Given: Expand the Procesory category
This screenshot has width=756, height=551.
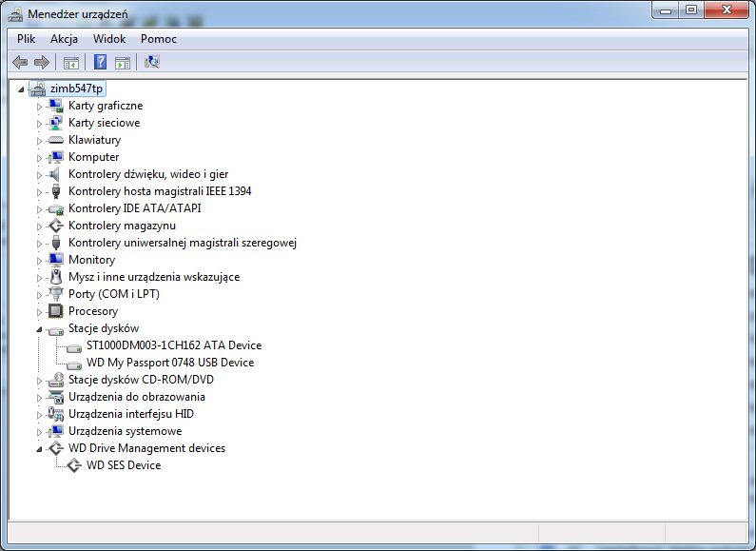Looking at the screenshot, I should tap(40, 312).
